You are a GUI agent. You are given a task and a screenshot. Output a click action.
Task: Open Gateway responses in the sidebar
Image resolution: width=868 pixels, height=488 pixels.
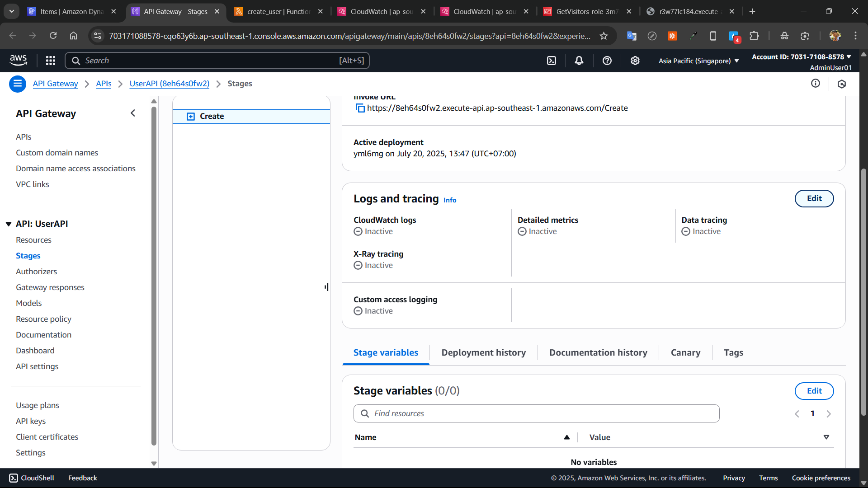(x=50, y=287)
